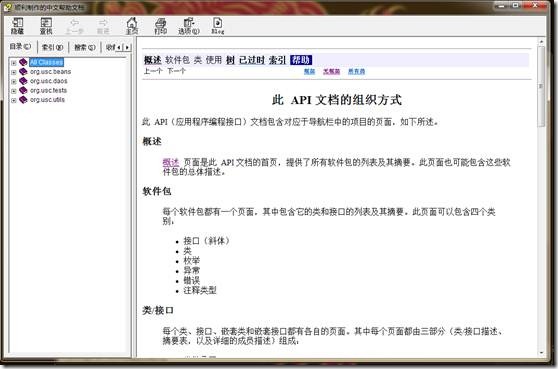Click the heading 此 API 文档的组织方式
Viewport: 558px width, 369px height.
337,100
